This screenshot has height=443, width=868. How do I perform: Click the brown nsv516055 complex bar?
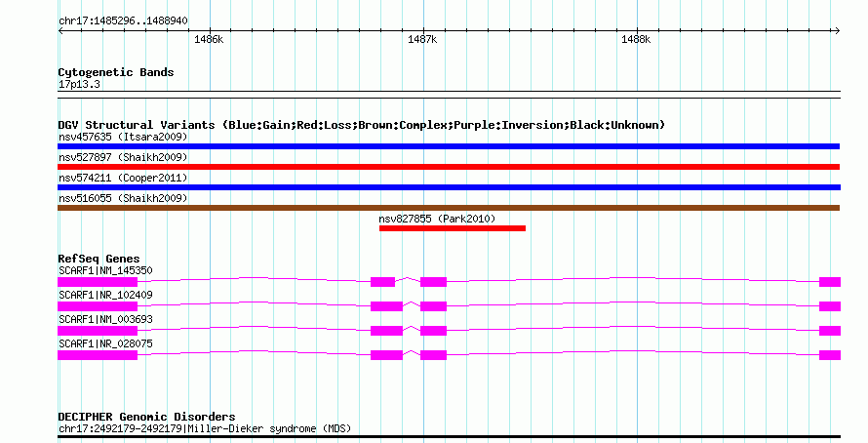coord(449,208)
